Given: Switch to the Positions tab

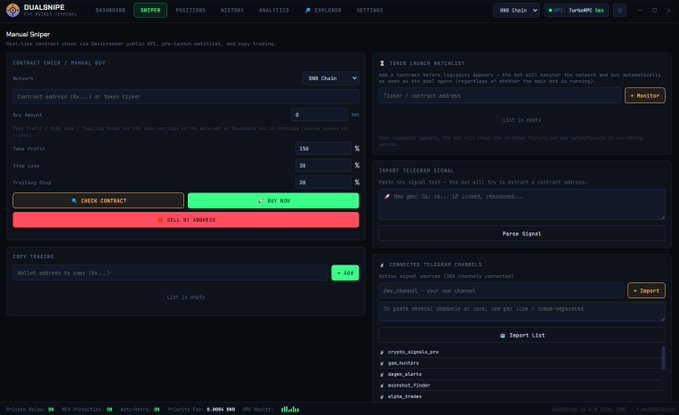Looking at the screenshot, I should pyautogui.click(x=191, y=10).
